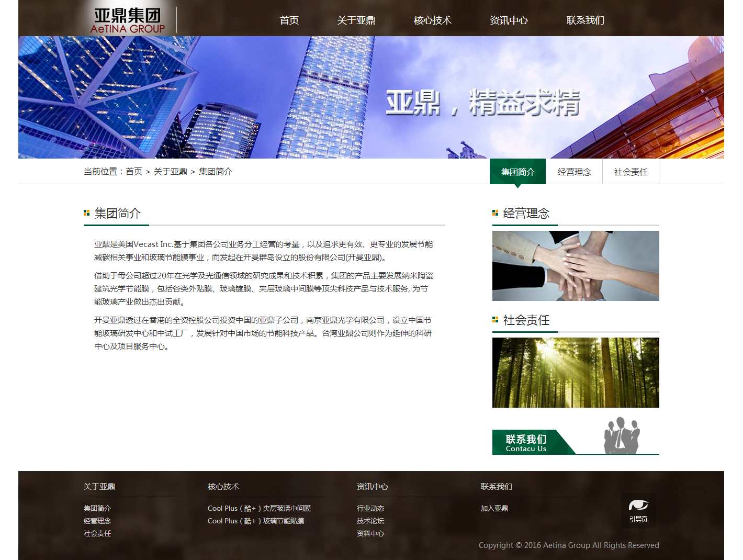Open footer link Cool Plus 玻璃节能贴膜

pyautogui.click(x=256, y=521)
